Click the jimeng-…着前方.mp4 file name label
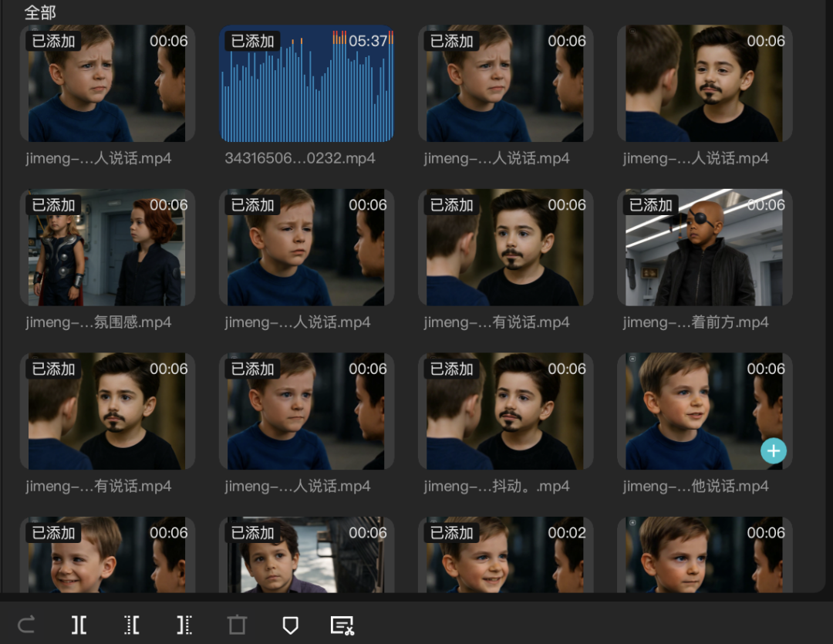The height and width of the screenshot is (644, 833). pyautogui.click(x=696, y=322)
